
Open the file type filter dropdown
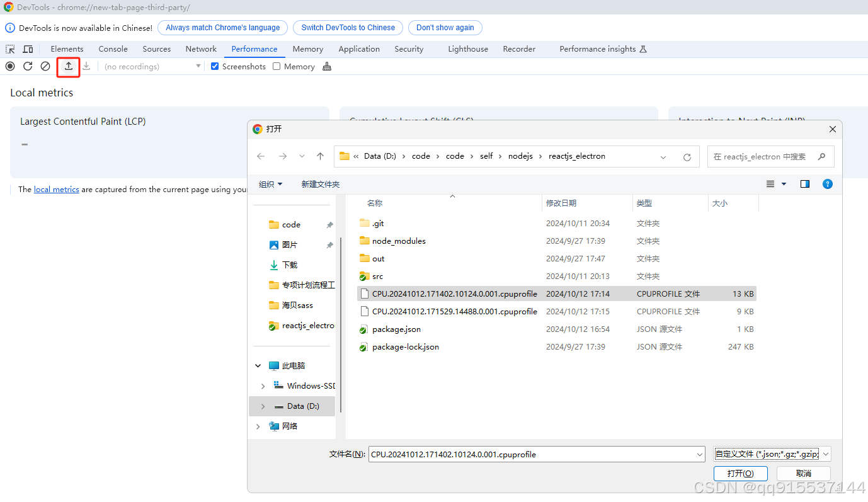pyautogui.click(x=771, y=454)
